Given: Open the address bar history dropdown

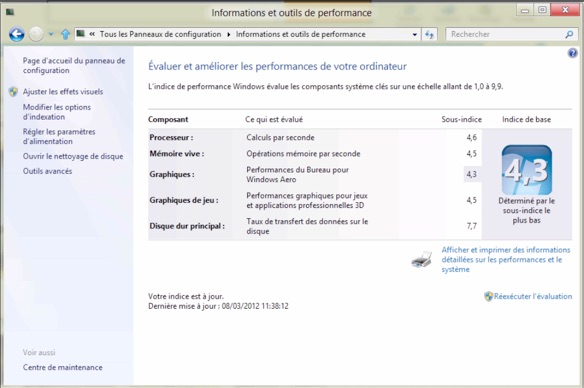Looking at the screenshot, I should [415, 35].
